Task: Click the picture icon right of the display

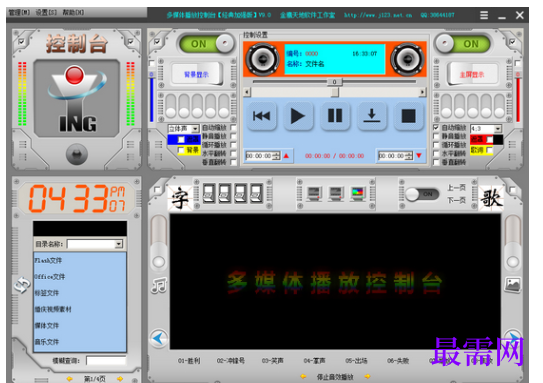Action: click(x=513, y=285)
